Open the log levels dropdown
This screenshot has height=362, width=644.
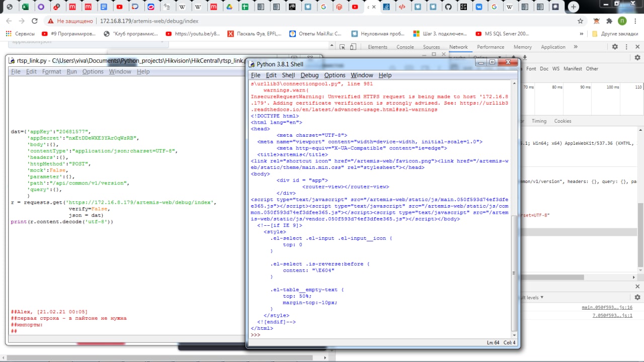[531, 297]
